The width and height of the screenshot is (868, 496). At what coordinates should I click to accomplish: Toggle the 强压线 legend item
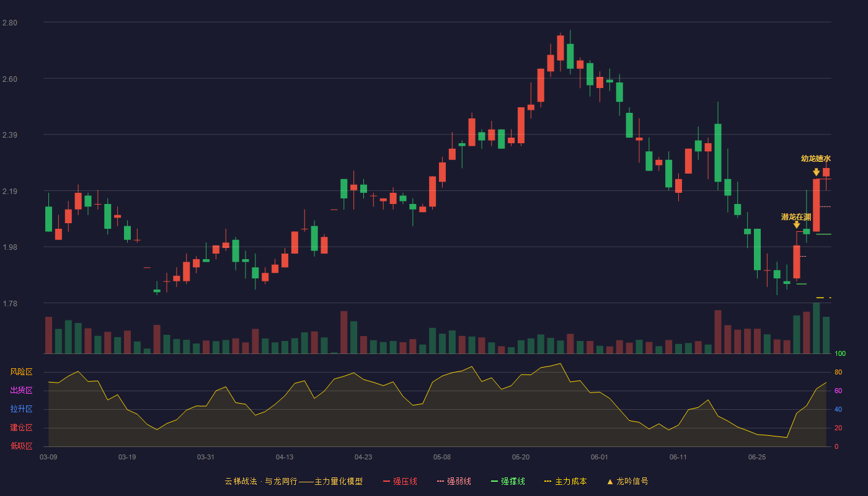pyautogui.click(x=400, y=481)
